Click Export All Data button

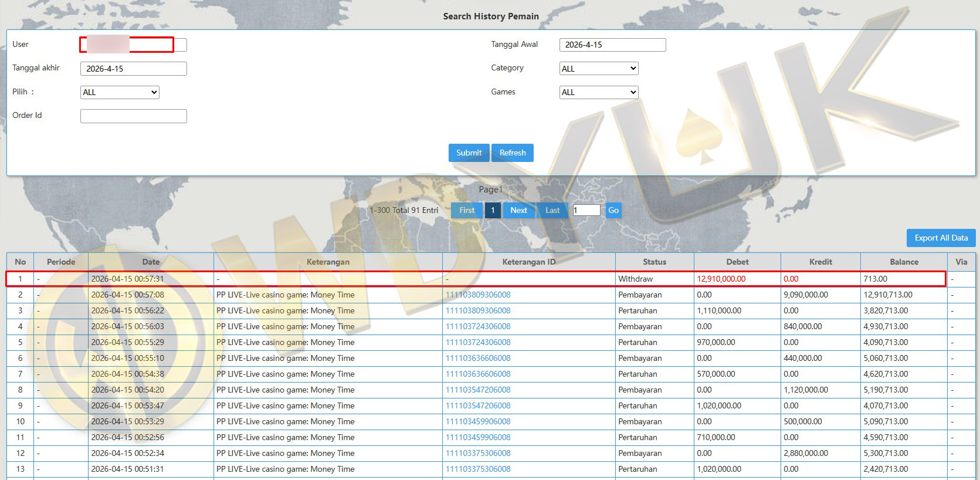[x=941, y=238]
